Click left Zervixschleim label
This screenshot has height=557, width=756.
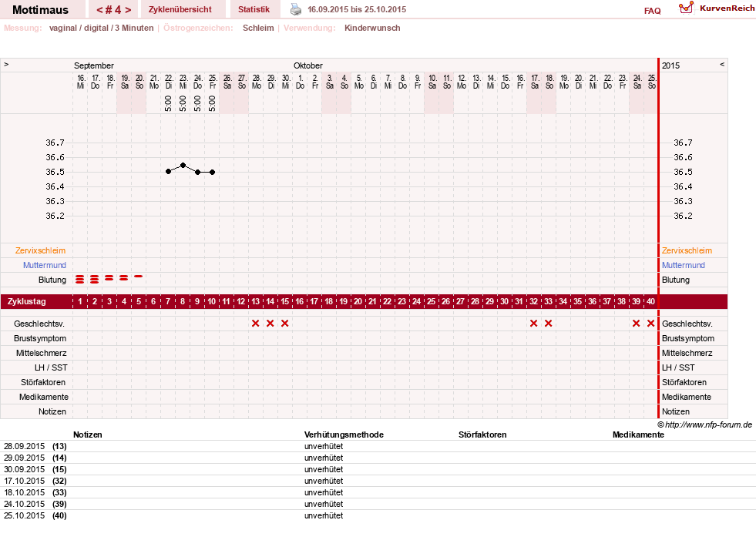tap(40, 250)
